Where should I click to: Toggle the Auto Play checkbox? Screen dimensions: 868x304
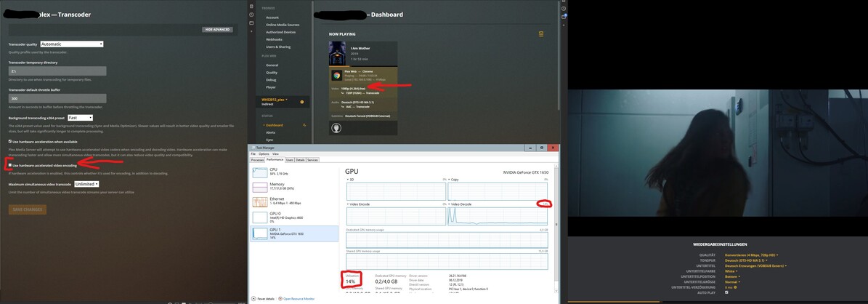[x=726, y=292]
